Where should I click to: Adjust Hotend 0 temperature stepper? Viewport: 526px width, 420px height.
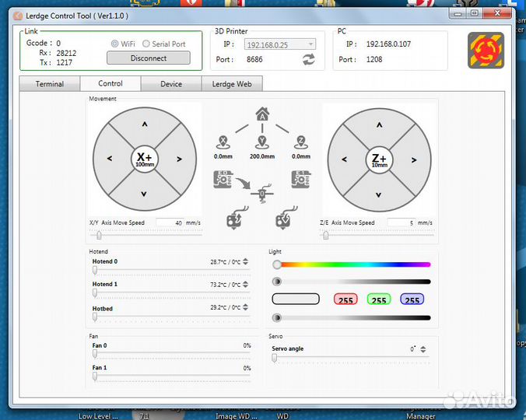coord(246,261)
